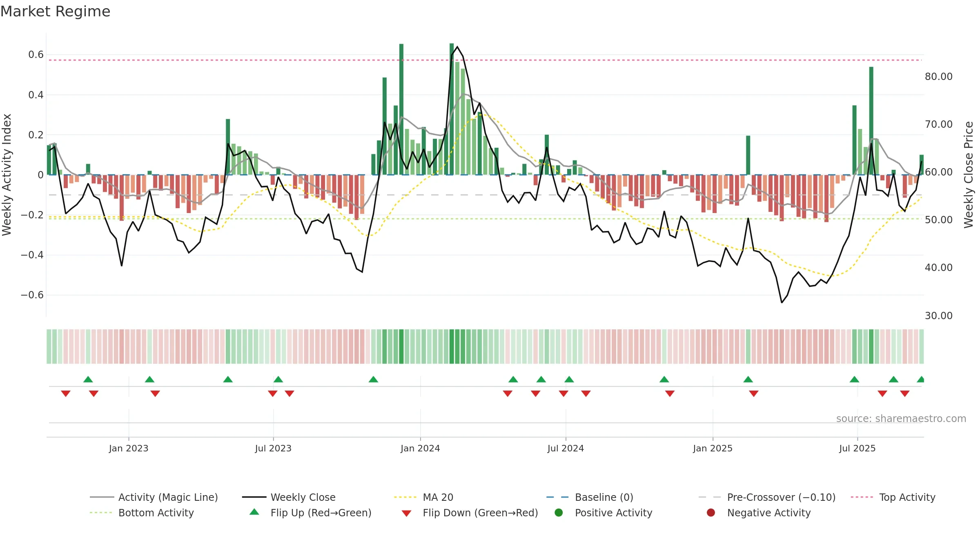Toggle the Flip Up (Red→Green) legend entry
Viewport: 980px width, 551px height.
(x=310, y=513)
